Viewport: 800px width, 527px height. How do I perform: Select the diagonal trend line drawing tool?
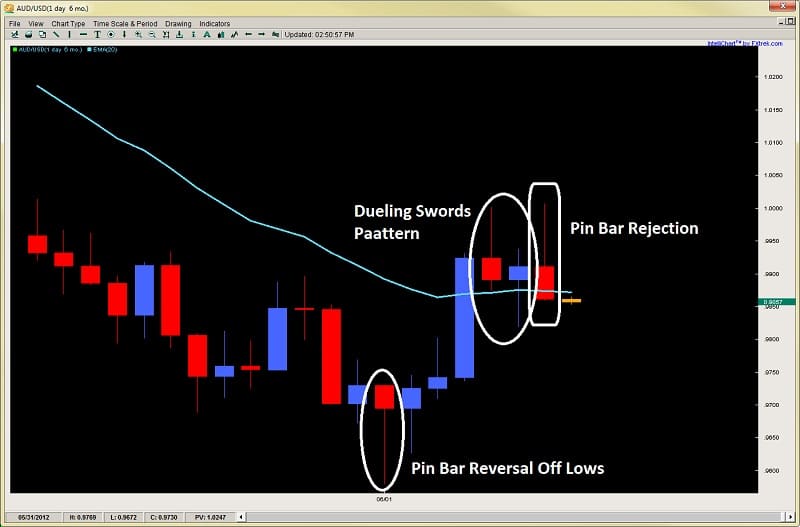click(x=56, y=35)
